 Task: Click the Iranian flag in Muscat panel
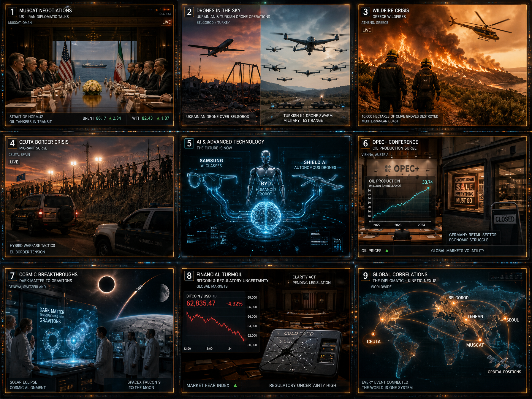120,61
